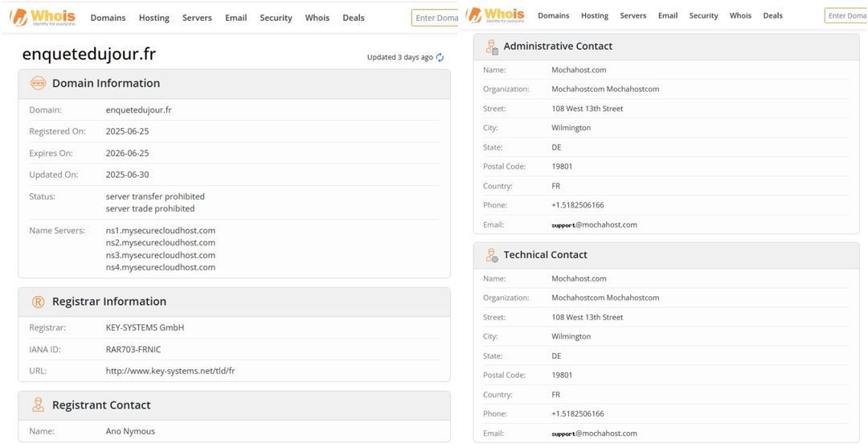Open the Hosting menu in left header
The height and width of the screenshot is (448, 868).
[x=154, y=18]
